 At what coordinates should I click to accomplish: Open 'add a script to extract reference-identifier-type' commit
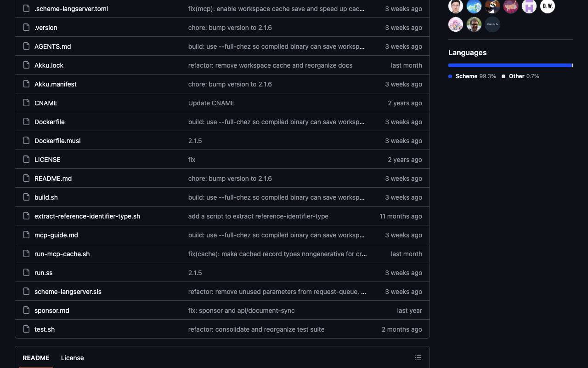tap(258, 216)
